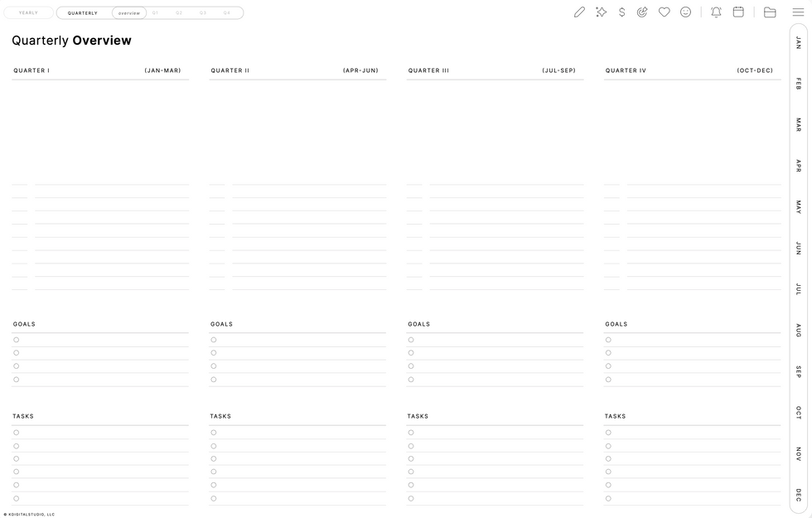Screen dimensions: 812x518
Task: Click the heart favorites icon
Action: tap(665, 12)
